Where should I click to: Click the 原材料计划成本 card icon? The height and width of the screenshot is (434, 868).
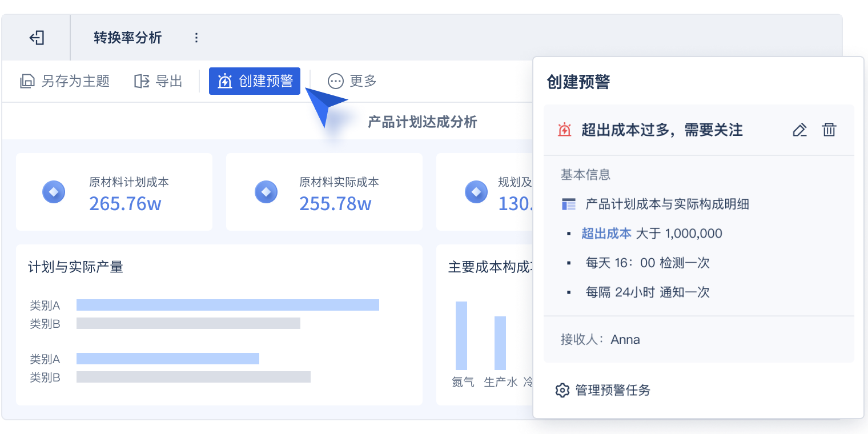coord(54,192)
